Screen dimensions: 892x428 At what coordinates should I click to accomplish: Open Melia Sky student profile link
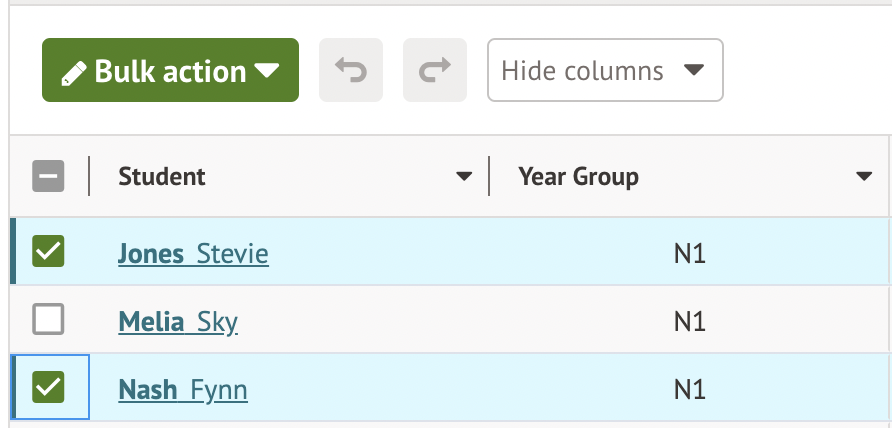(x=178, y=322)
